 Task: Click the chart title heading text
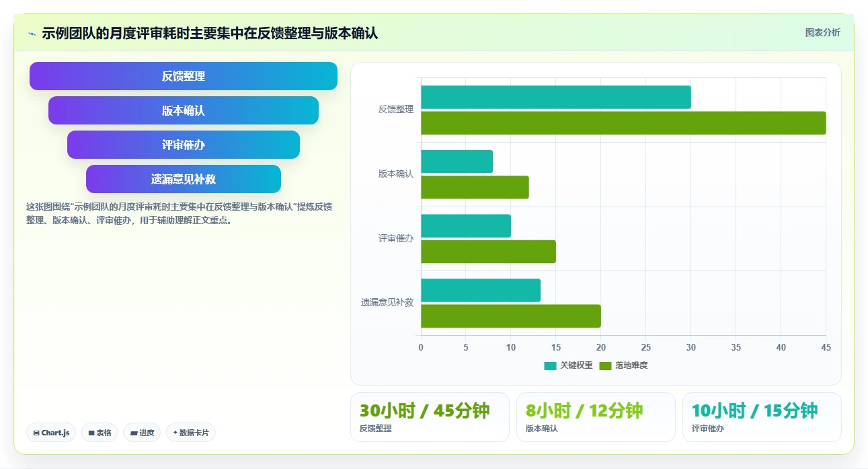tap(210, 33)
